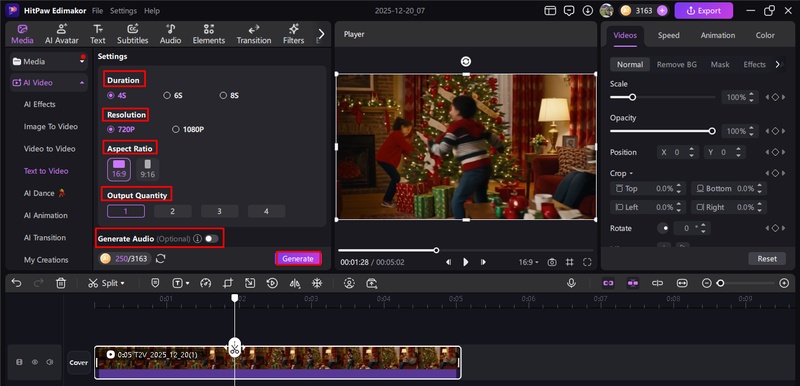Take a snapshot of the preview
Image resolution: width=800 pixels, height=386 pixels.
tap(552, 262)
